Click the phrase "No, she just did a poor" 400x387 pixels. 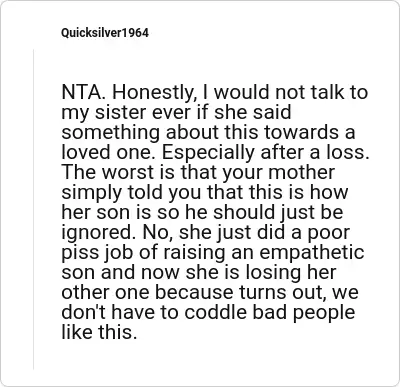[x=246, y=233]
